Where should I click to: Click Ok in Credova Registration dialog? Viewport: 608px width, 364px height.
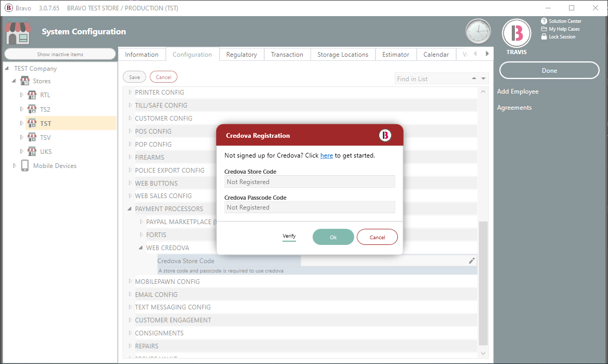pyautogui.click(x=333, y=237)
